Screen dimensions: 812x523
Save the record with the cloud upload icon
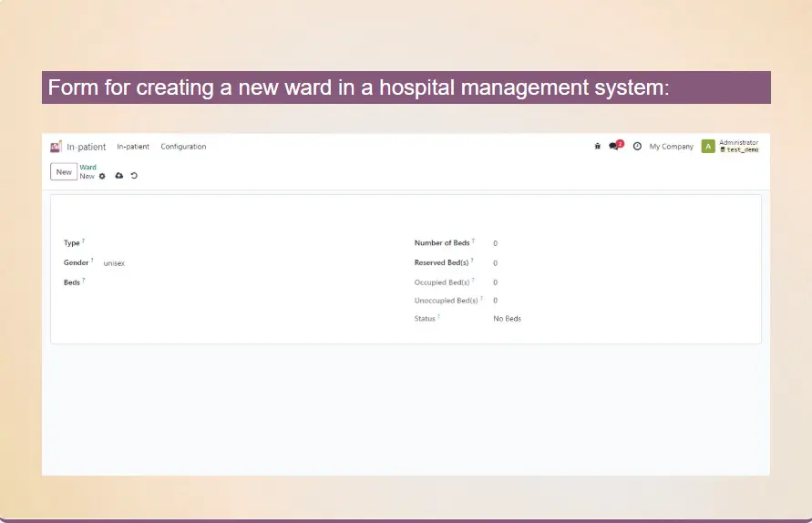(x=118, y=176)
